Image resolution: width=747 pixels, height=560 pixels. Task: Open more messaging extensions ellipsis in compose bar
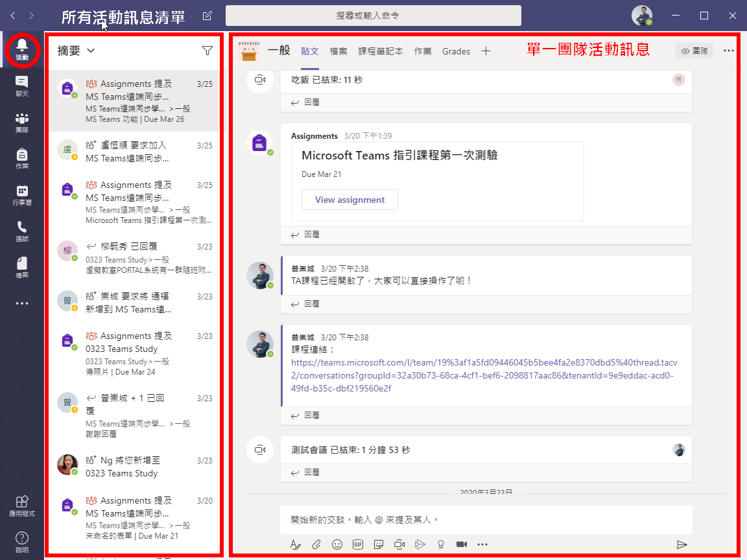point(482,544)
